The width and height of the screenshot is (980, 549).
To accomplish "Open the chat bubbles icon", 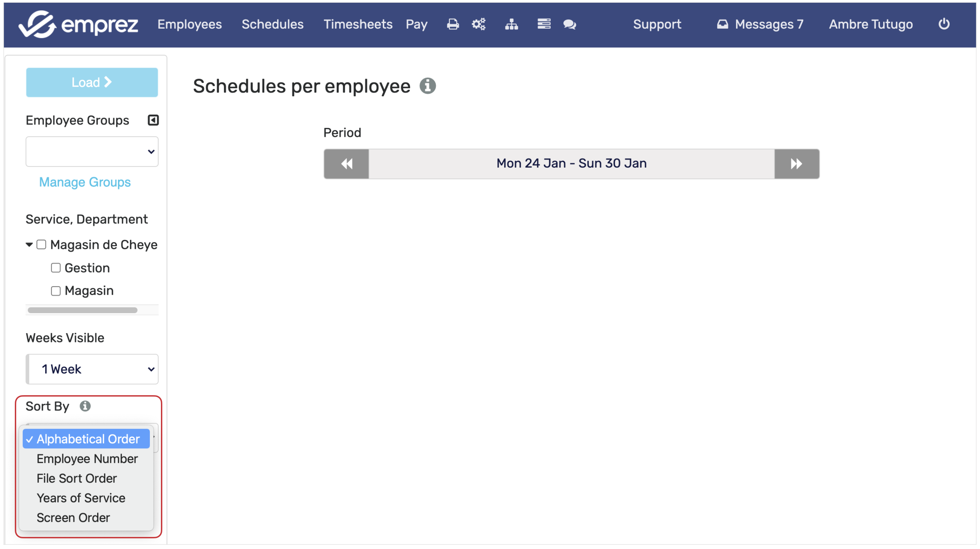I will tap(570, 24).
